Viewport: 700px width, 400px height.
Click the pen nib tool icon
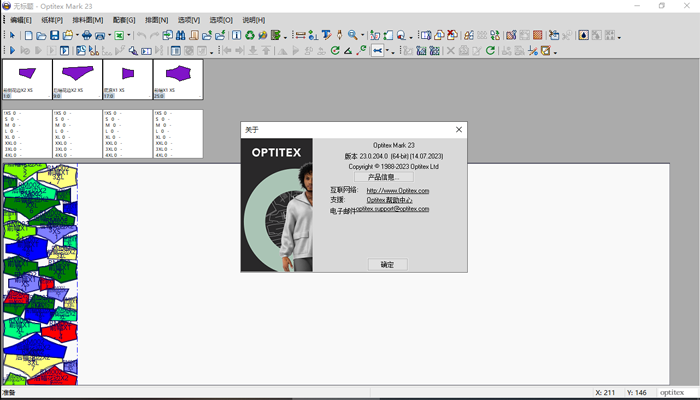click(340, 35)
